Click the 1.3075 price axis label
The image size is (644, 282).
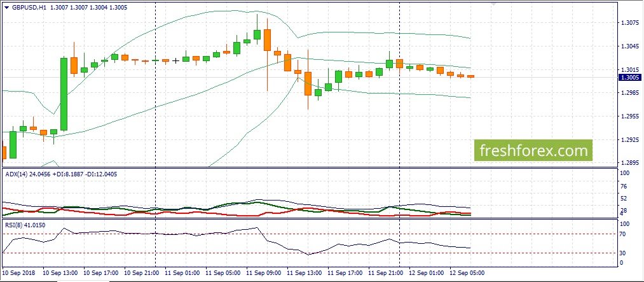[x=629, y=23]
